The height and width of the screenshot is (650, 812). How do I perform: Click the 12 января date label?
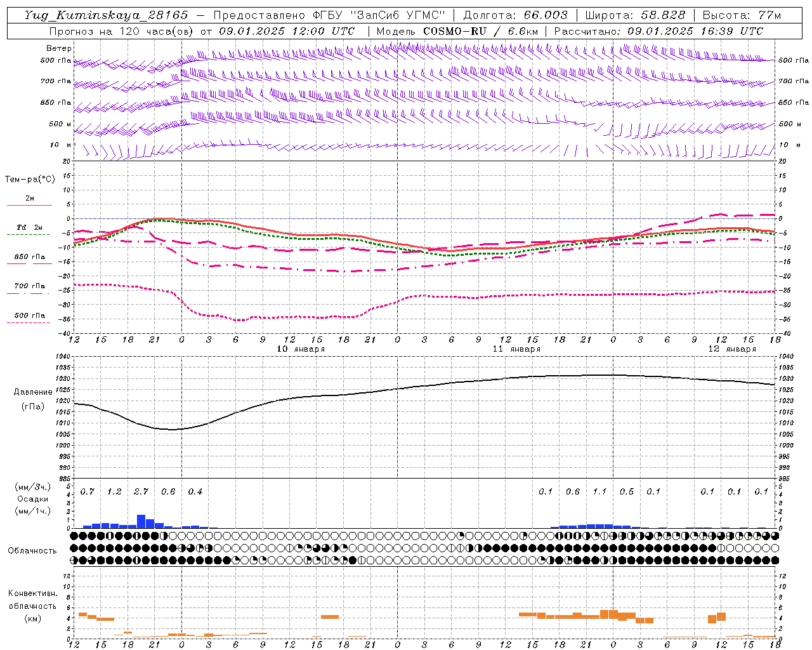pos(732,349)
